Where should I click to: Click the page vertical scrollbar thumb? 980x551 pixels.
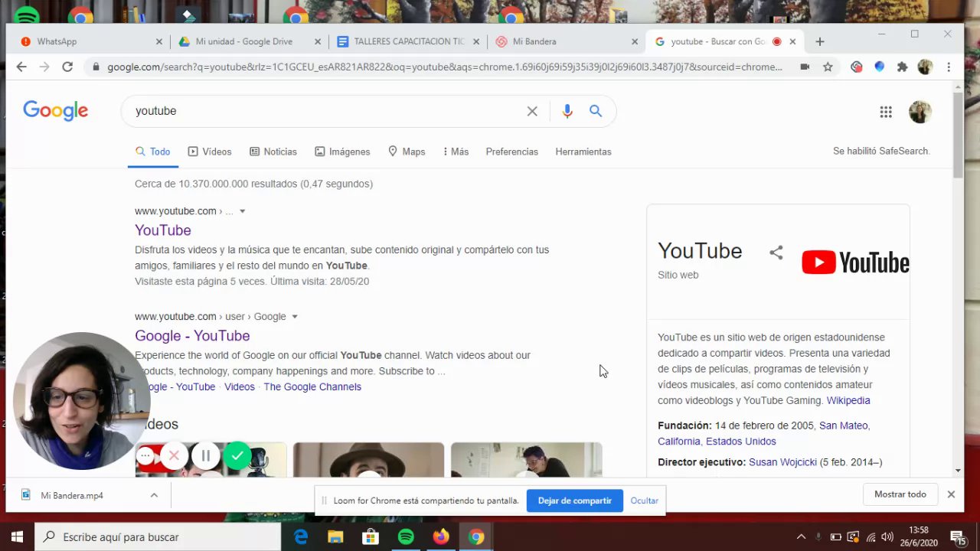click(958, 135)
